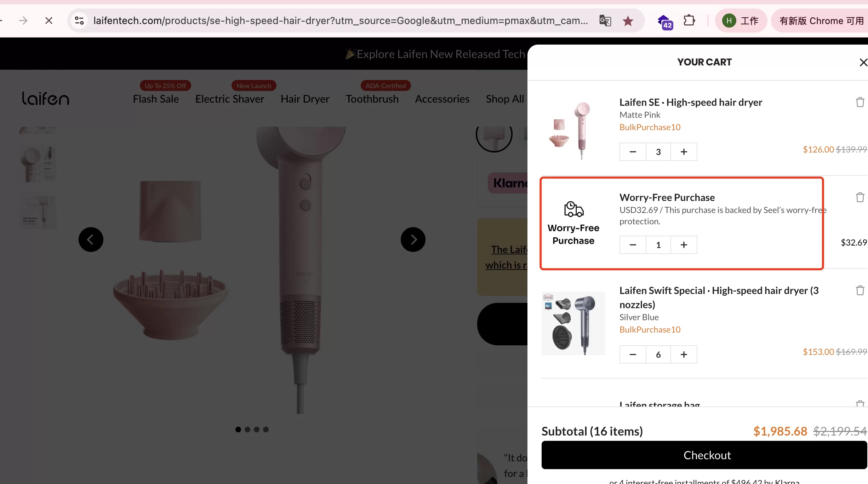This screenshot has width=868, height=484.
Task: Remove Worry-Free Purchase with trash icon
Action: tap(860, 197)
